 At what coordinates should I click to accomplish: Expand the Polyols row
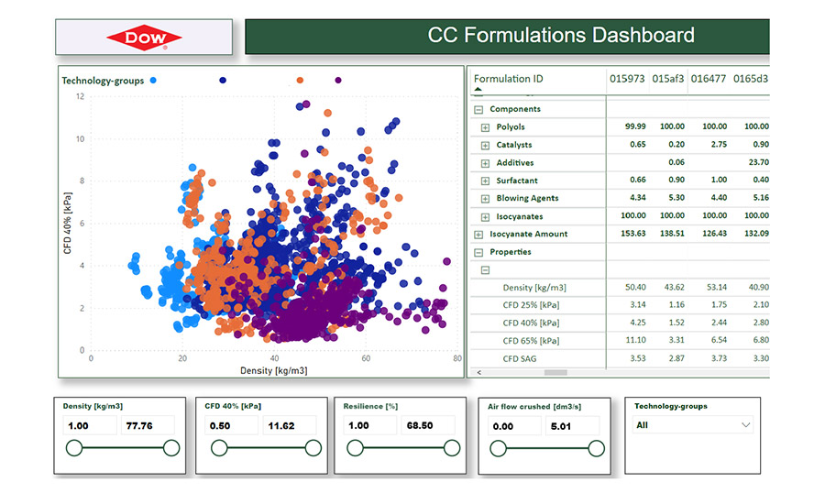pyautogui.click(x=486, y=127)
